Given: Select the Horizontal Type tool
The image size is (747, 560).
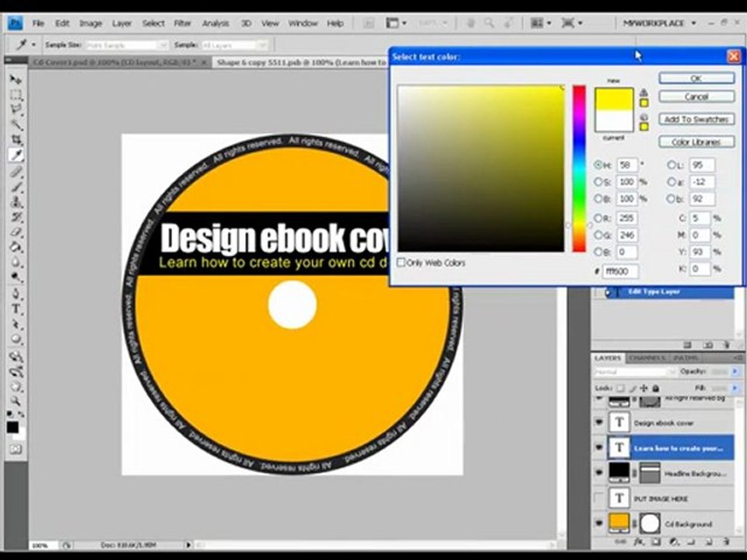Looking at the screenshot, I should point(16,309).
